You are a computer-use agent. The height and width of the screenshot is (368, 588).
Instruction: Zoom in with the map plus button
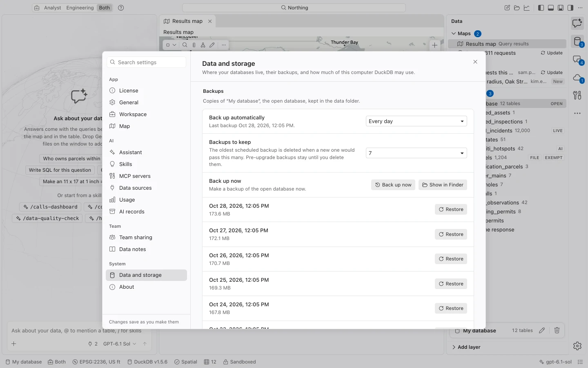(x=435, y=45)
